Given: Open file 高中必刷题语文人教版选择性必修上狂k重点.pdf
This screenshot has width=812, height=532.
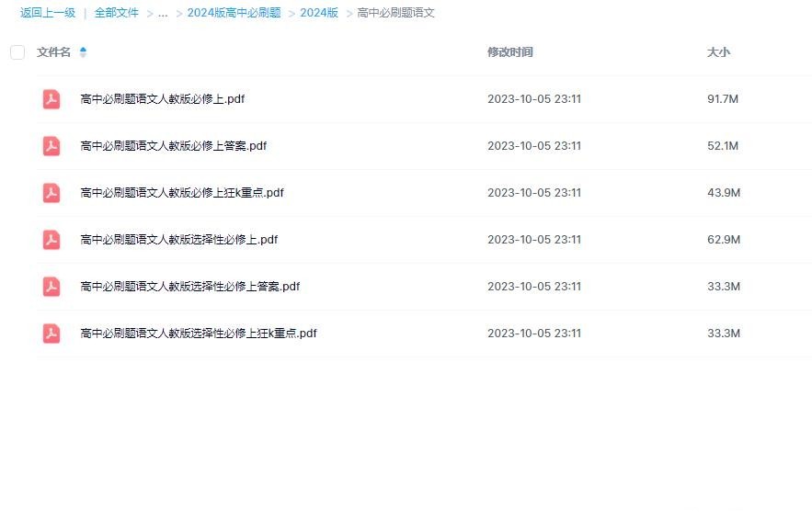Looking at the screenshot, I should pyautogui.click(x=199, y=334).
